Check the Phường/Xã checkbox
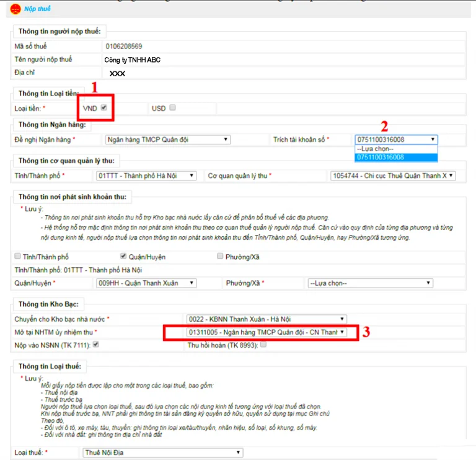The width and height of the screenshot is (476, 460). pyautogui.click(x=220, y=256)
